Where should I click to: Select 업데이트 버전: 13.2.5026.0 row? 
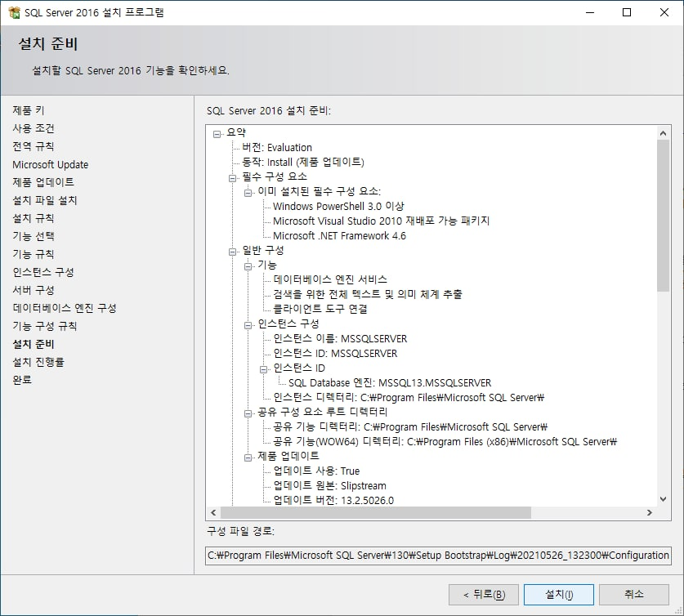pos(333,501)
